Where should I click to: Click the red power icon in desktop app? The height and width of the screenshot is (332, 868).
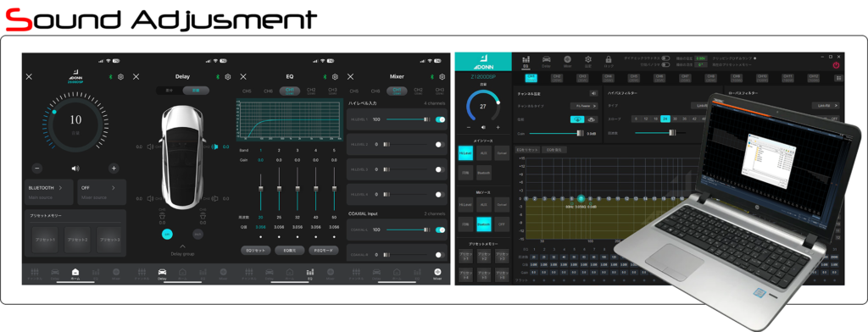click(x=836, y=65)
